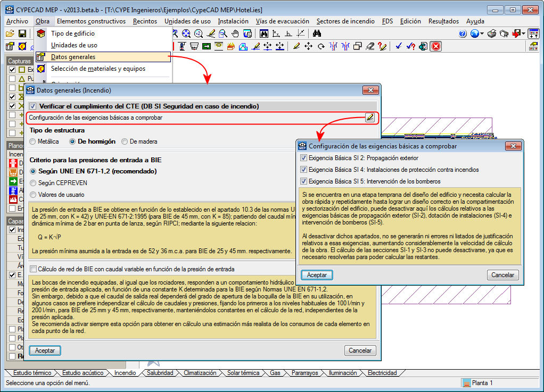The image size is (544, 392).
Task: Open the Archivo menu
Action: pyautogui.click(x=17, y=21)
